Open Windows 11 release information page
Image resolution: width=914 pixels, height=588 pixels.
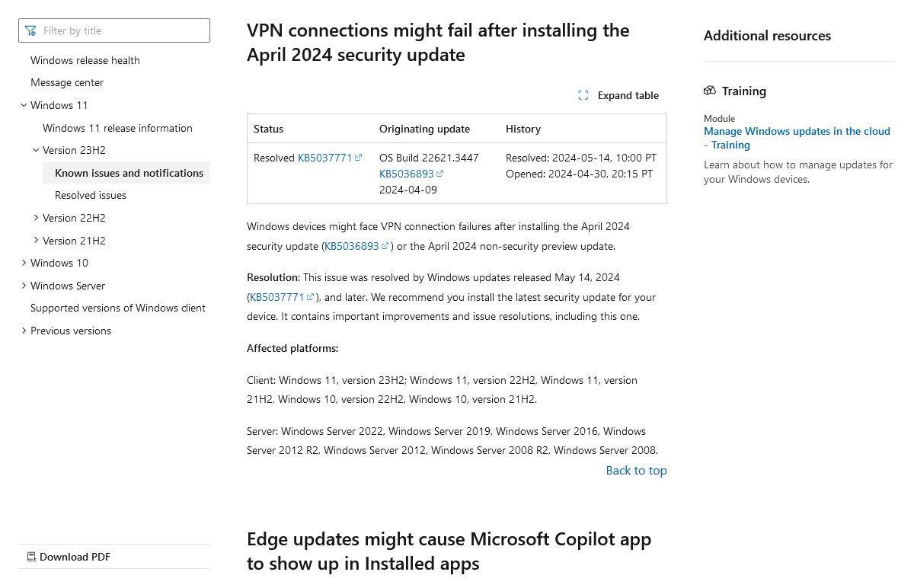(x=117, y=128)
